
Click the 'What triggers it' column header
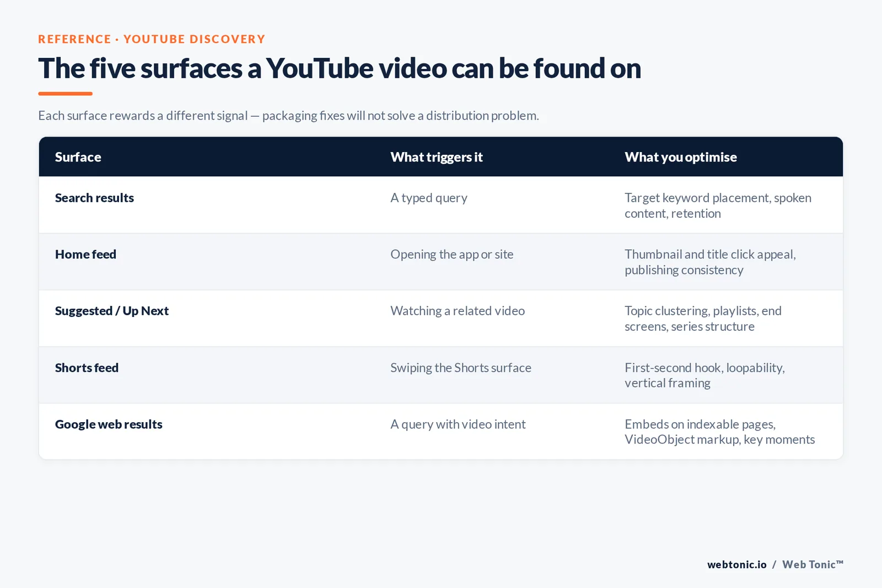pyautogui.click(x=436, y=157)
